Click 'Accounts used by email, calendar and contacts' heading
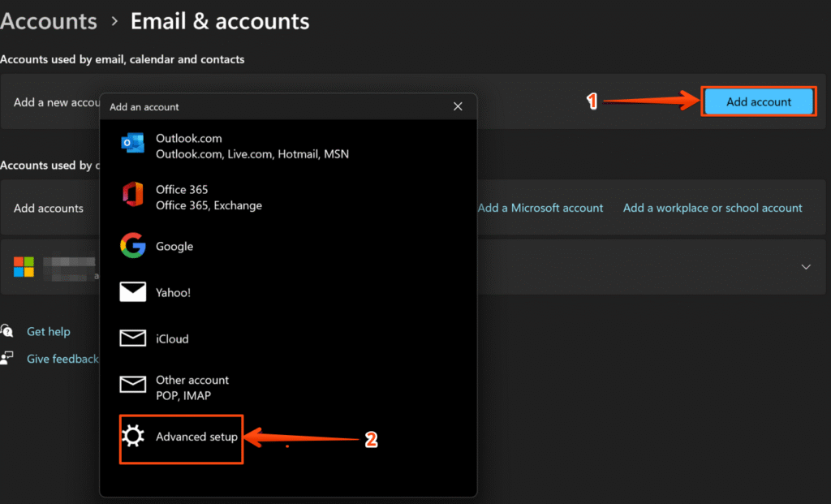Viewport: 831px width, 504px height. pos(123,59)
